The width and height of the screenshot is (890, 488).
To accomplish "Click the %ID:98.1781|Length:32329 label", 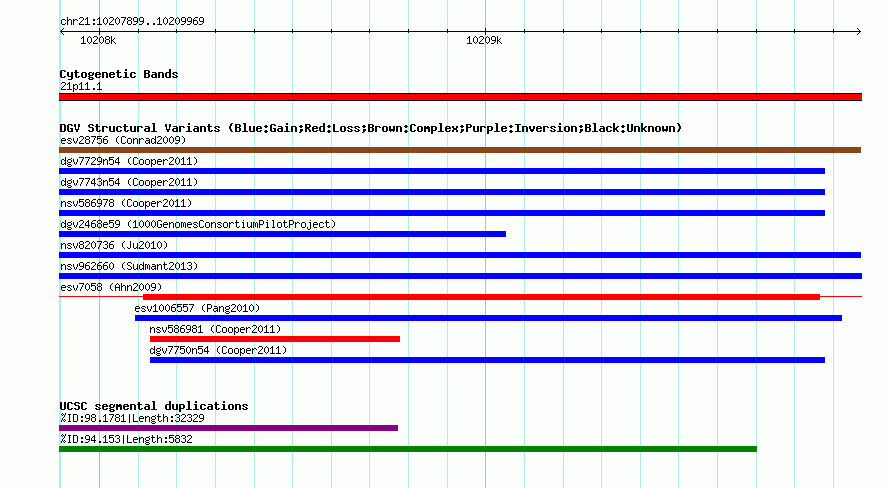I will [132, 418].
